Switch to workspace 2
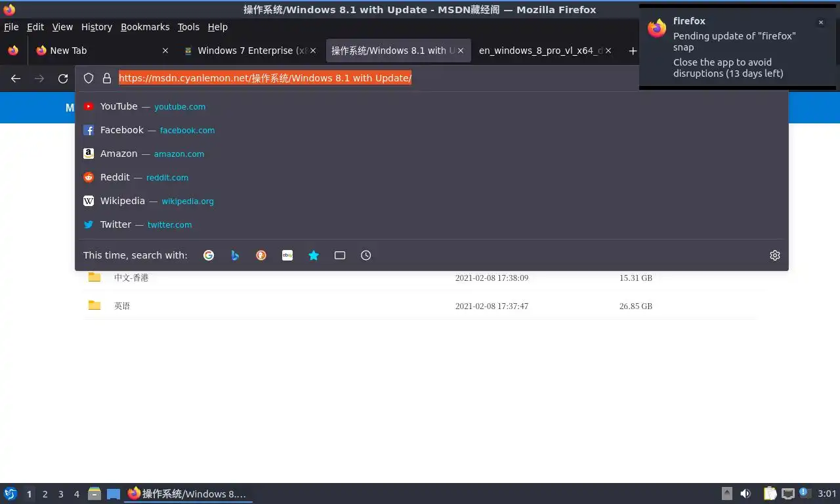The width and height of the screenshot is (840, 504). click(x=45, y=494)
